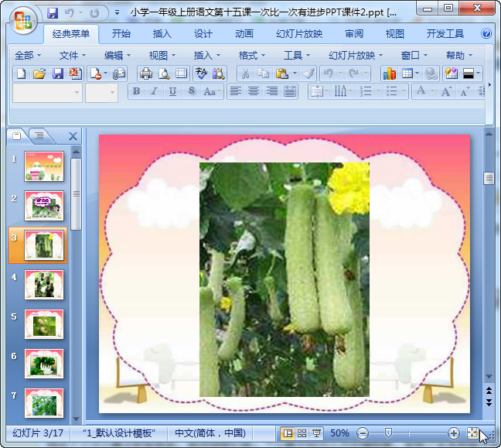Click the vertical slide scrollbar thumb
The image size is (501, 448).
pos(489,179)
